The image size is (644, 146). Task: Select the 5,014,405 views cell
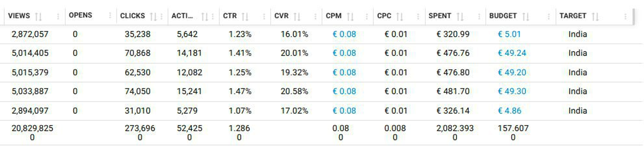30,53
